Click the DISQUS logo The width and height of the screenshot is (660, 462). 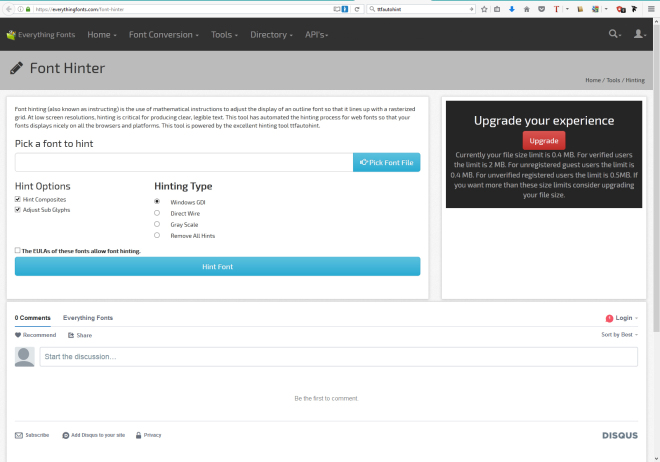click(620, 435)
